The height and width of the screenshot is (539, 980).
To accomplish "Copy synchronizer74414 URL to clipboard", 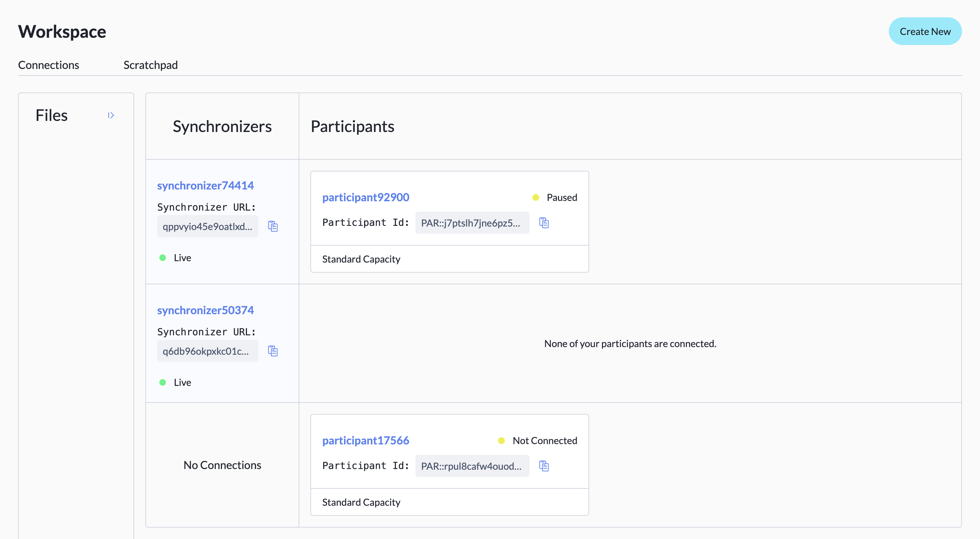I will [x=273, y=226].
